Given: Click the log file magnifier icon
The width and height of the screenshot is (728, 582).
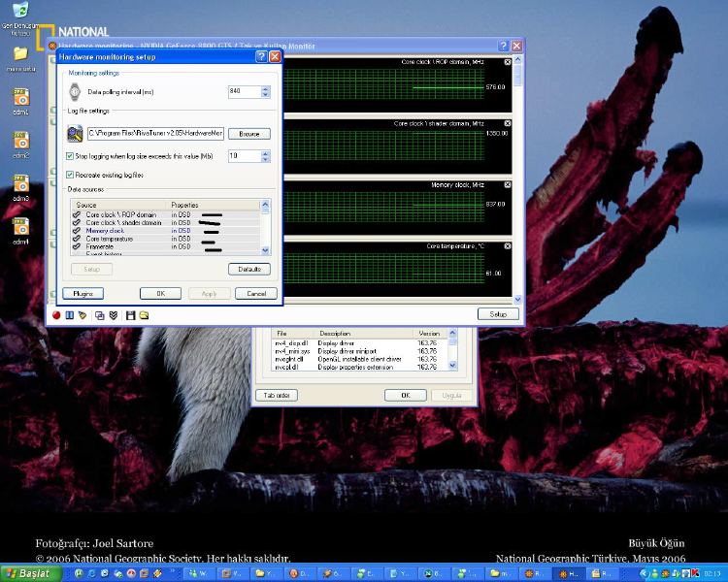Looking at the screenshot, I should (x=75, y=134).
